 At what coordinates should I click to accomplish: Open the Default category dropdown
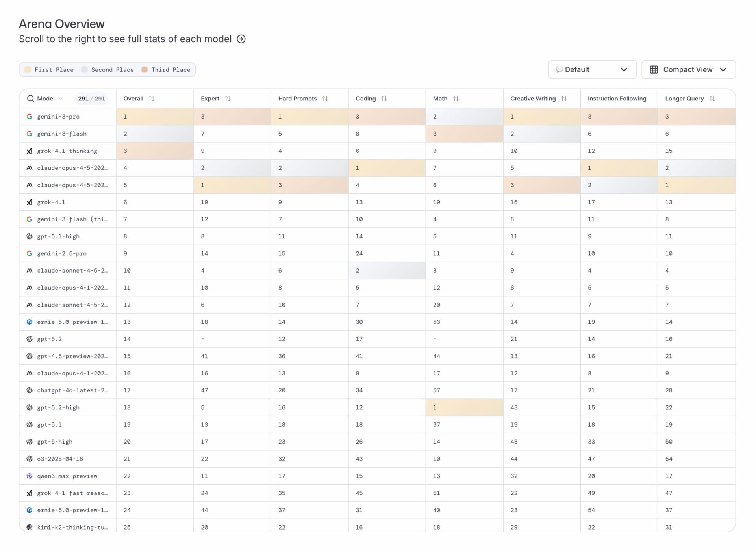(592, 70)
